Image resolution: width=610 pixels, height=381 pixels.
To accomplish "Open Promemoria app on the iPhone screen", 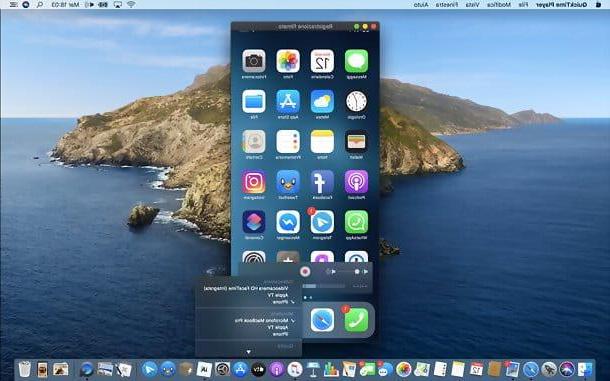I will point(288,142).
